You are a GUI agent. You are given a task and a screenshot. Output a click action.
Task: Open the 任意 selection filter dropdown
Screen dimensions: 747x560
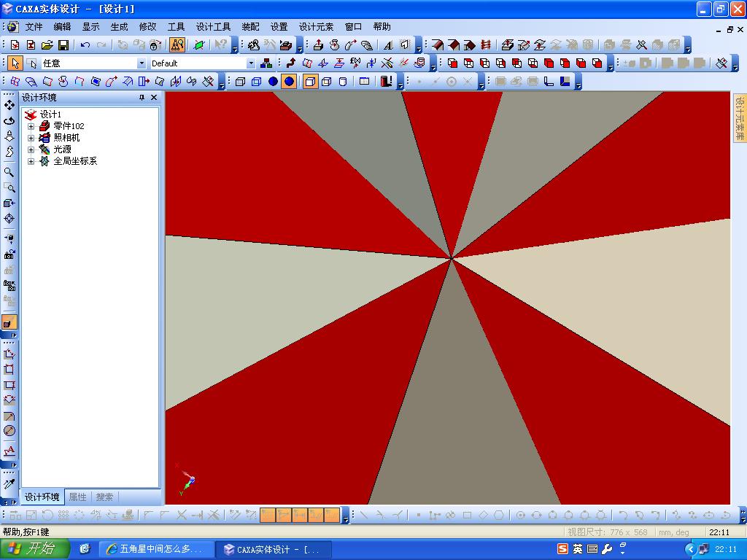tap(141, 63)
